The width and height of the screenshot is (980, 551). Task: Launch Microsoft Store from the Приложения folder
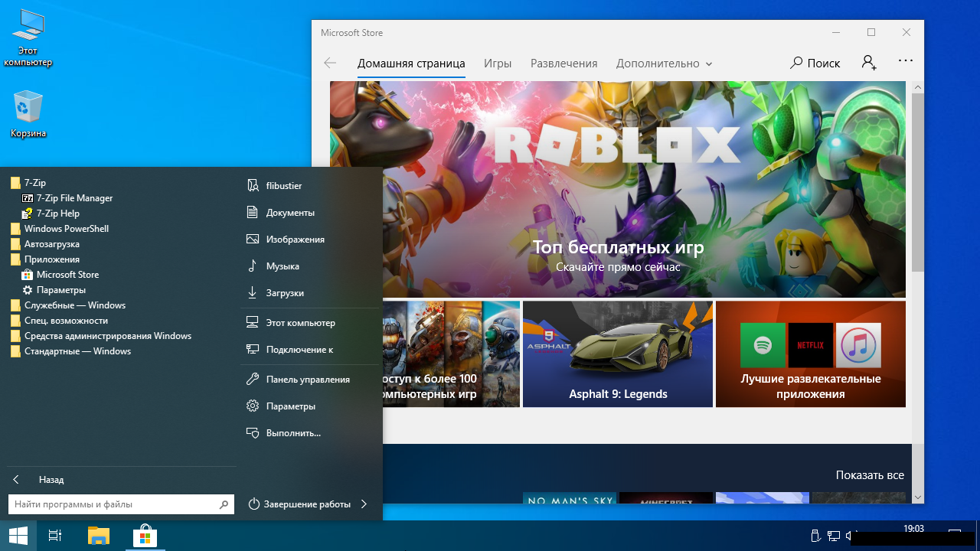[60, 275]
